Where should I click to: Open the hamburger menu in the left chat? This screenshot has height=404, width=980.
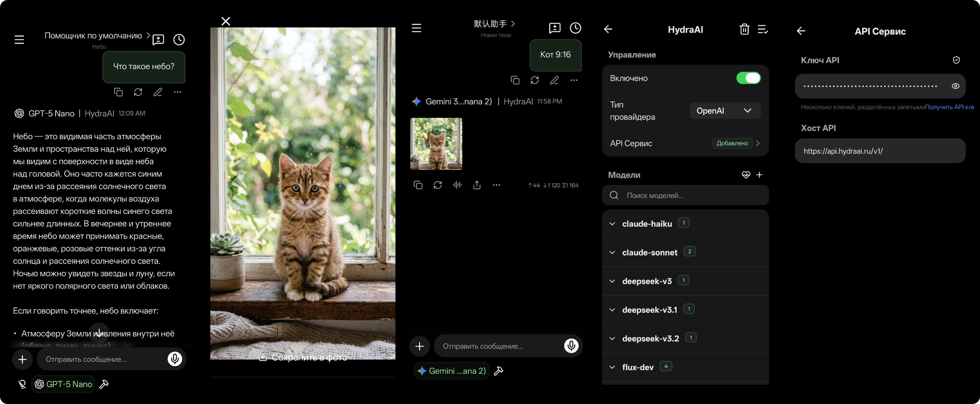click(19, 40)
